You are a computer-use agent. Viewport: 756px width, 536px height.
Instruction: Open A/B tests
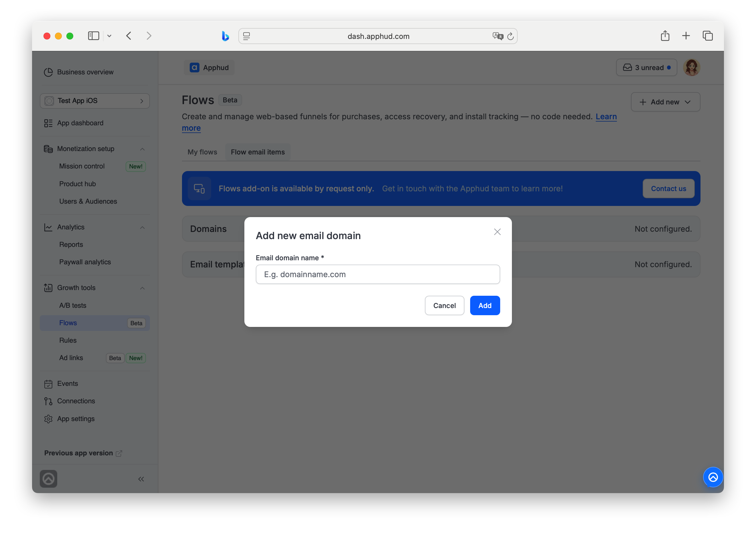[x=73, y=305]
